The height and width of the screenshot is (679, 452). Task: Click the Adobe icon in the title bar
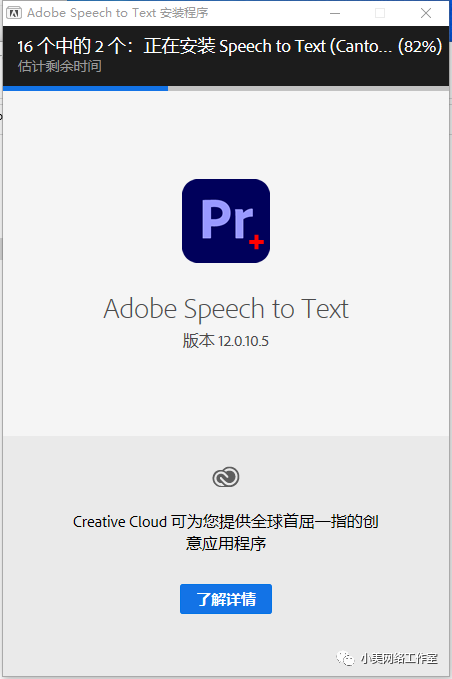(14, 13)
